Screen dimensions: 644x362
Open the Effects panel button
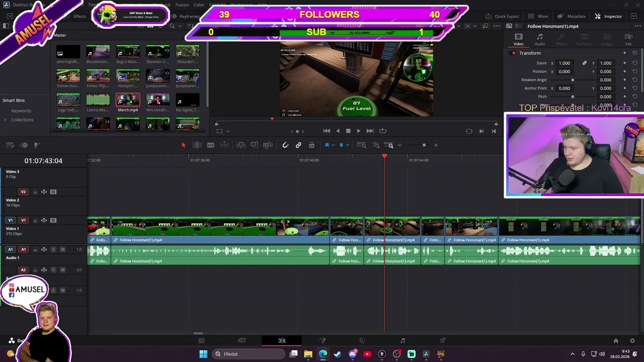pyautogui.click(x=76, y=16)
